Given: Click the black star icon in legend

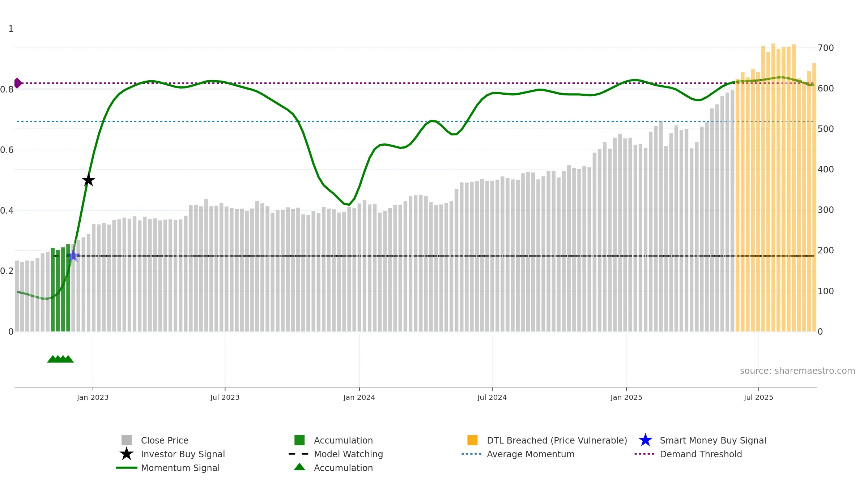Looking at the screenshot, I should click(126, 454).
